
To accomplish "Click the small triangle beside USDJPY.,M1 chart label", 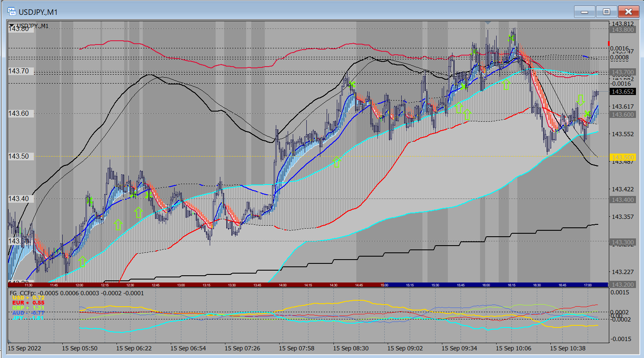I will (x=11, y=26).
